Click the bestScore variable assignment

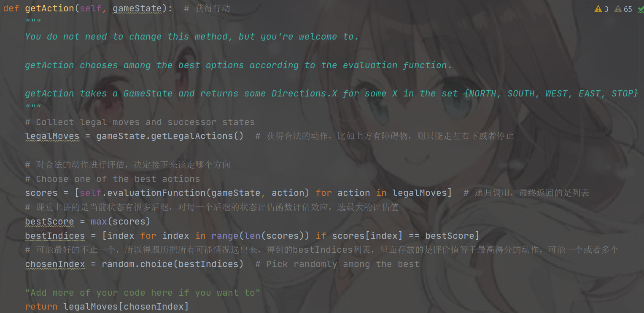(49, 222)
